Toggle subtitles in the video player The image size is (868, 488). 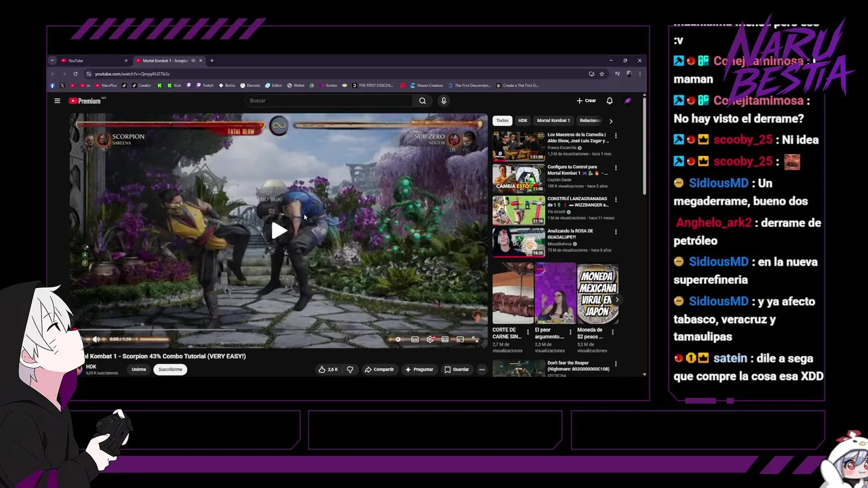414,339
